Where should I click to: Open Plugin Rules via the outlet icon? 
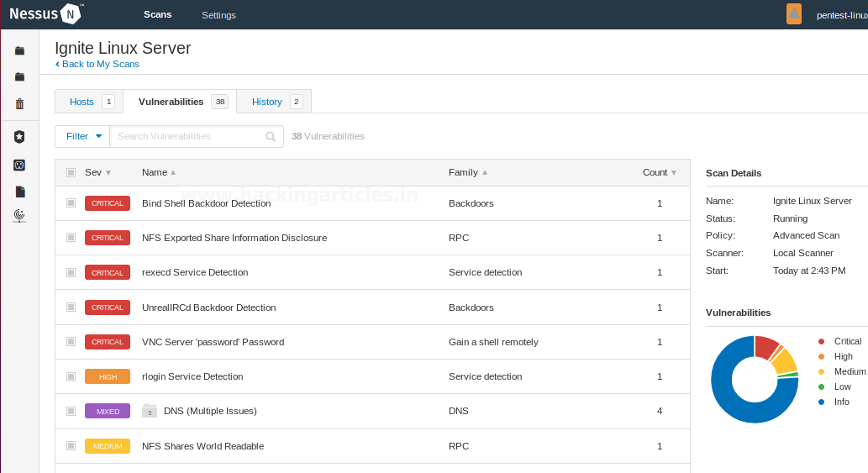tap(19, 165)
